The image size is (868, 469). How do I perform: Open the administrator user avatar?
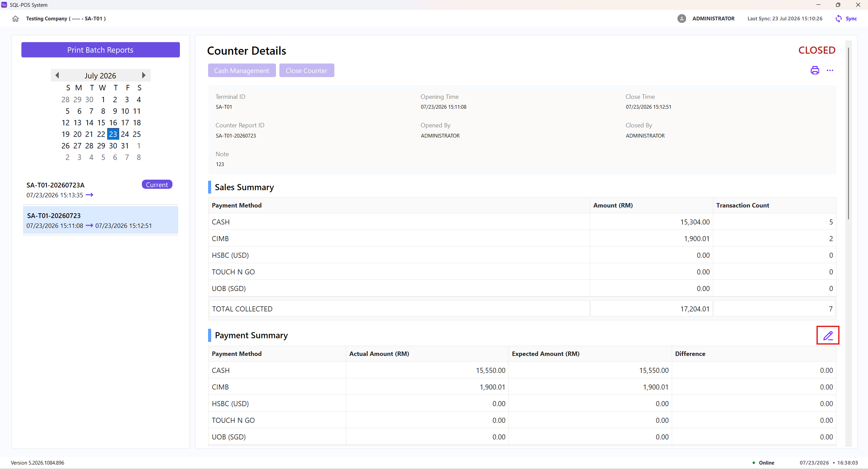click(x=682, y=19)
